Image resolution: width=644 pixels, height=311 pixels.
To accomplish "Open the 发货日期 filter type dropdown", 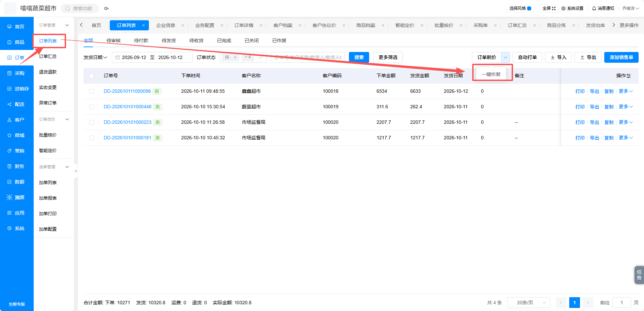I will (95, 57).
